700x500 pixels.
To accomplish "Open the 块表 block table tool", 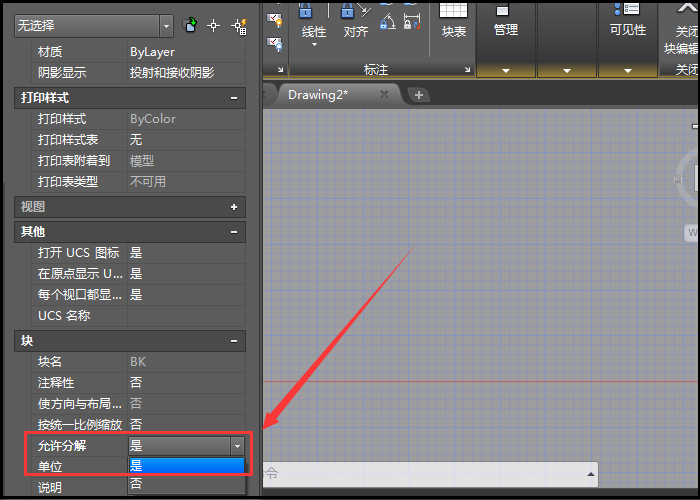I will click(454, 21).
